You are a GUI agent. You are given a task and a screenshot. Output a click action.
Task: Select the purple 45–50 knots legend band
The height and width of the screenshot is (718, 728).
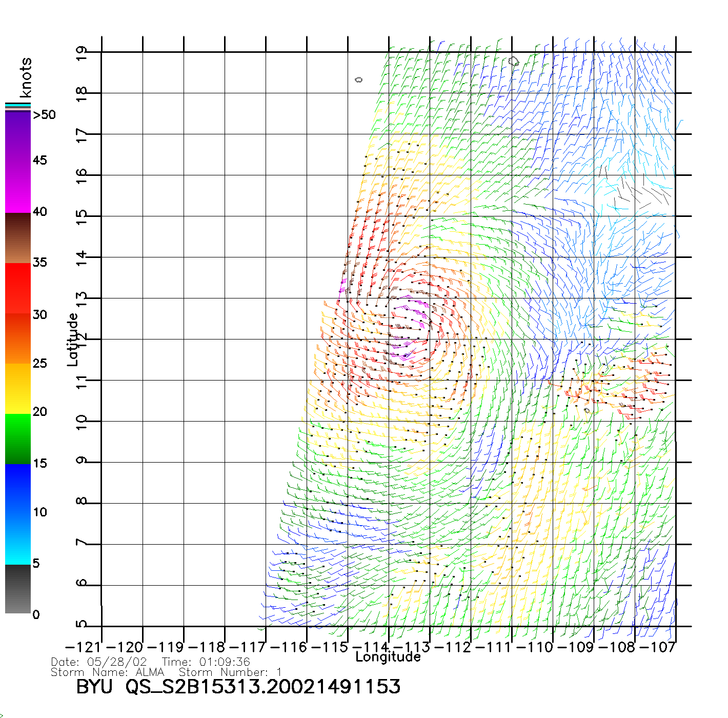18,136
